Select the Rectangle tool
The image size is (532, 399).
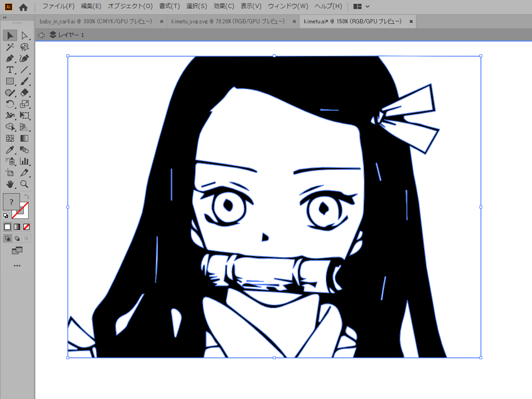10,81
